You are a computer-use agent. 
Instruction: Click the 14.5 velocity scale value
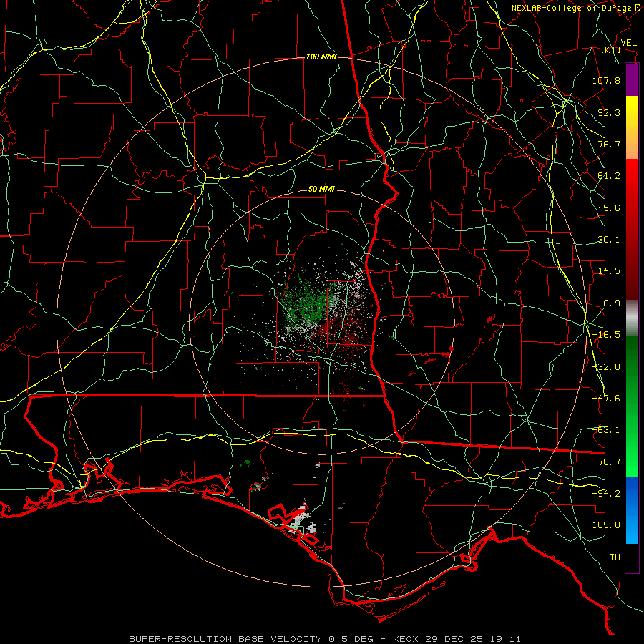[609, 271]
